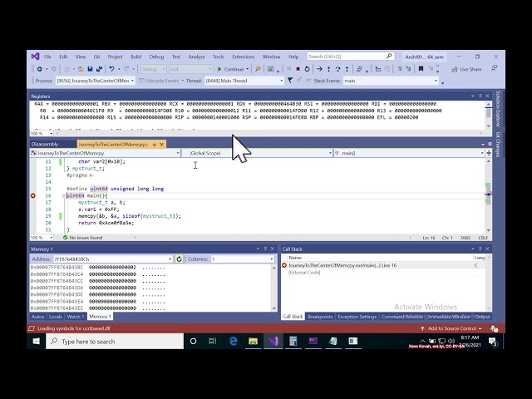Switch to the Locals tab
The height and width of the screenshot is (399, 532).
[x=56, y=317]
